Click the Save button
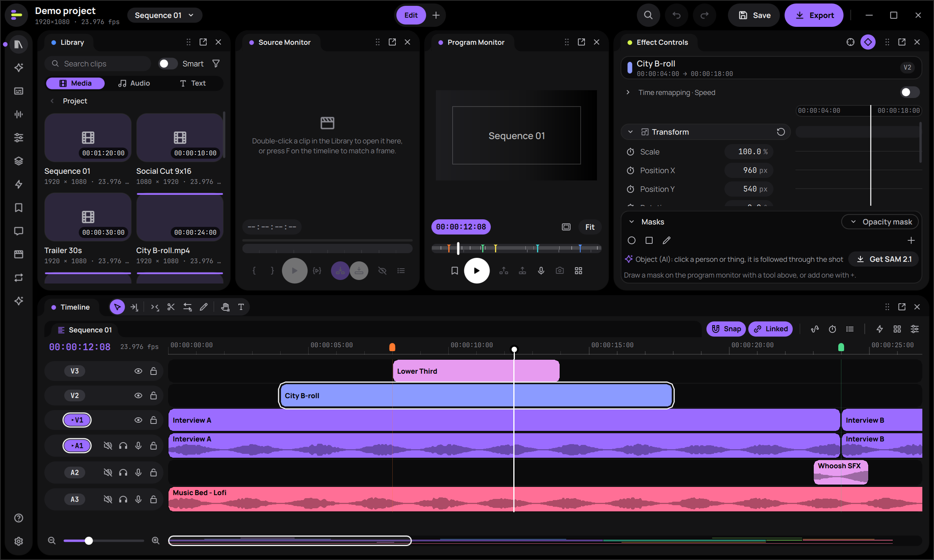Viewport: 934px width, 560px height. point(754,15)
